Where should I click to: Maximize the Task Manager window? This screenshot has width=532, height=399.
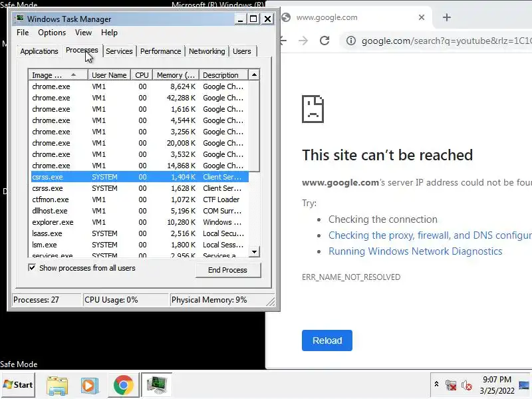pos(253,19)
